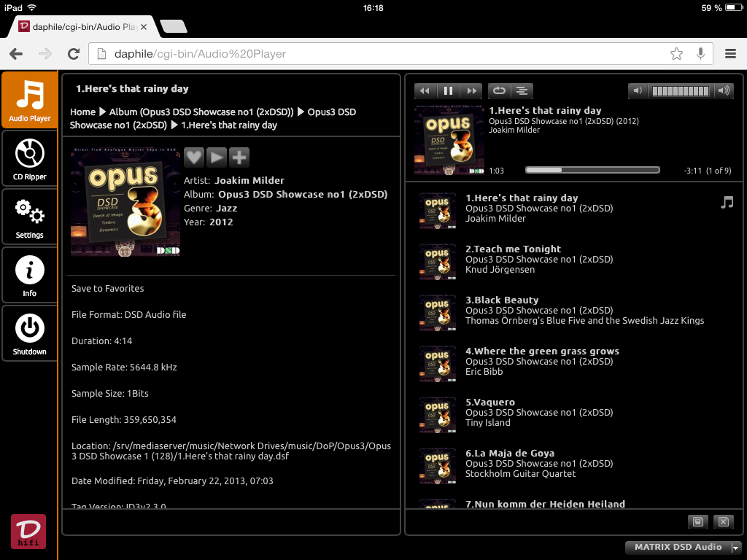The height and width of the screenshot is (560, 747).
Task: Click Eric Bibb artist name
Action: pos(484,371)
